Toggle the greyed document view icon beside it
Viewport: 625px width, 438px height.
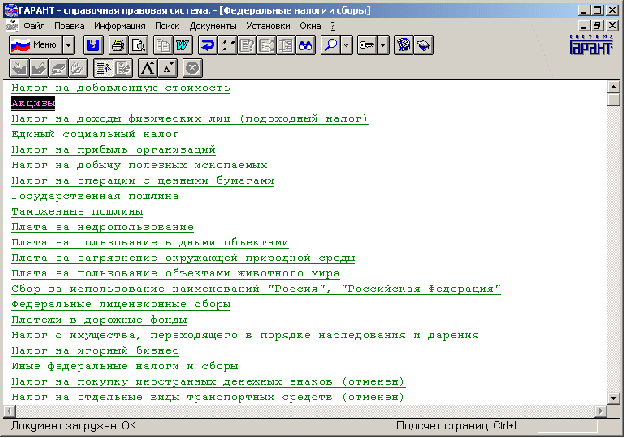[123, 68]
